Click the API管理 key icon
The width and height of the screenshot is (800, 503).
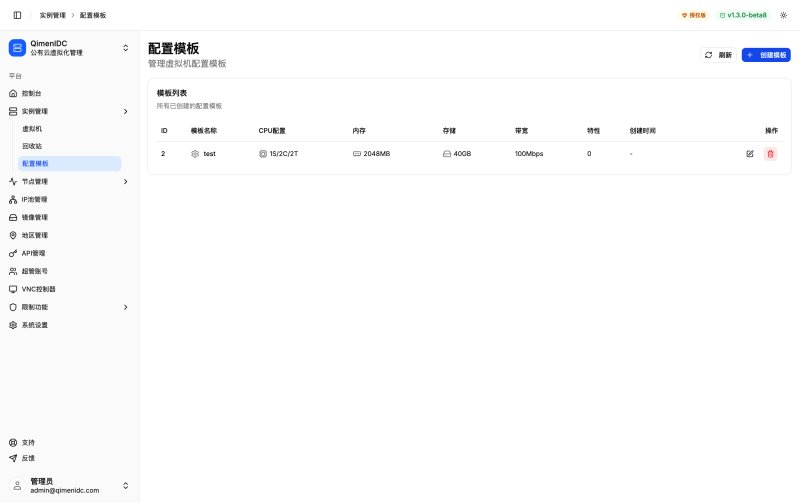coord(13,253)
